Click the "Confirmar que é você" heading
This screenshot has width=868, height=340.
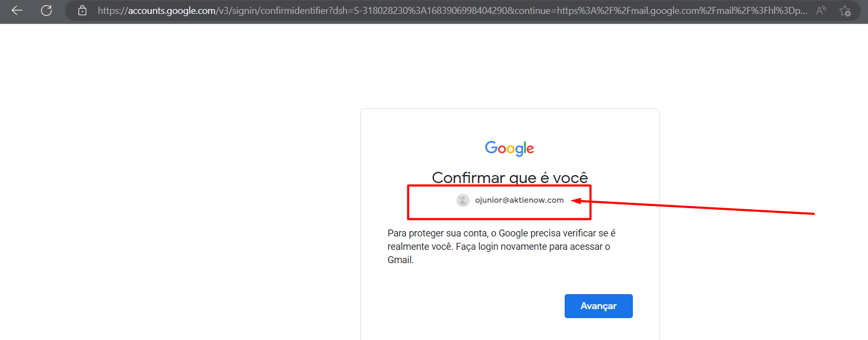pyautogui.click(x=510, y=177)
